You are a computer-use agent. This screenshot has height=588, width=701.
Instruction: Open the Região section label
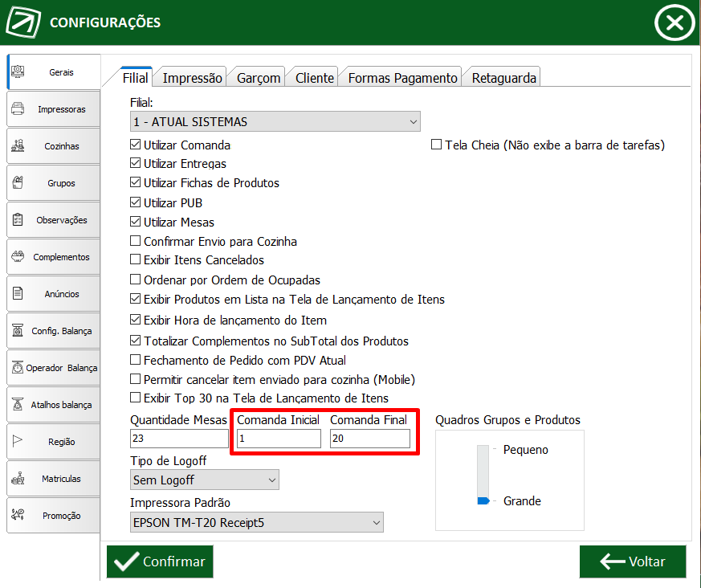pyautogui.click(x=62, y=442)
